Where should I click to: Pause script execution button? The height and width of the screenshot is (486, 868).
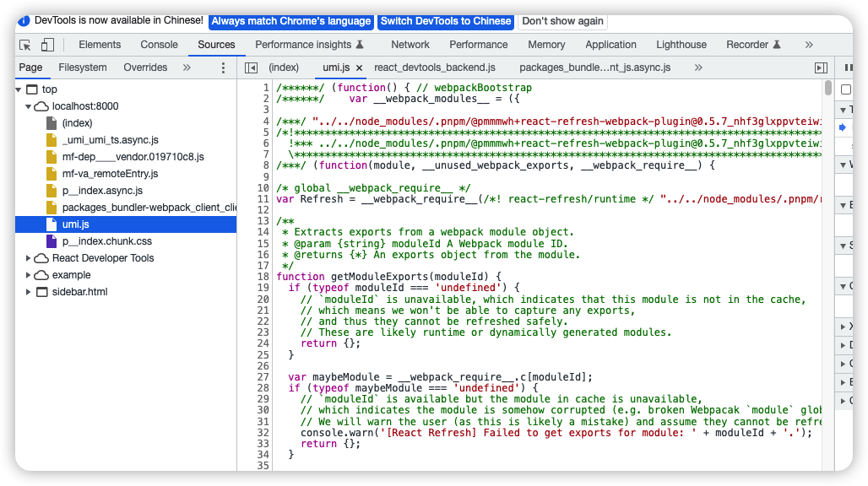(x=849, y=67)
